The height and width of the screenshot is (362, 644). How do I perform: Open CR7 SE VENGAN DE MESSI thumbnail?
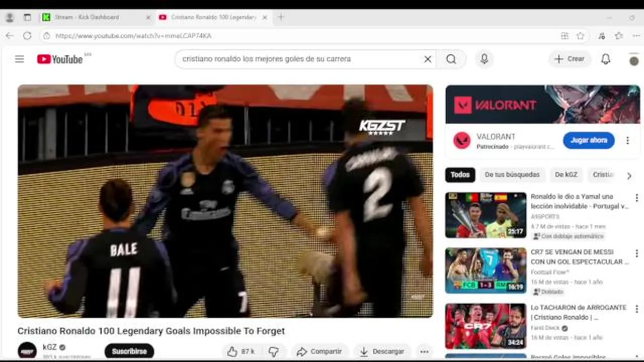click(486, 270)
